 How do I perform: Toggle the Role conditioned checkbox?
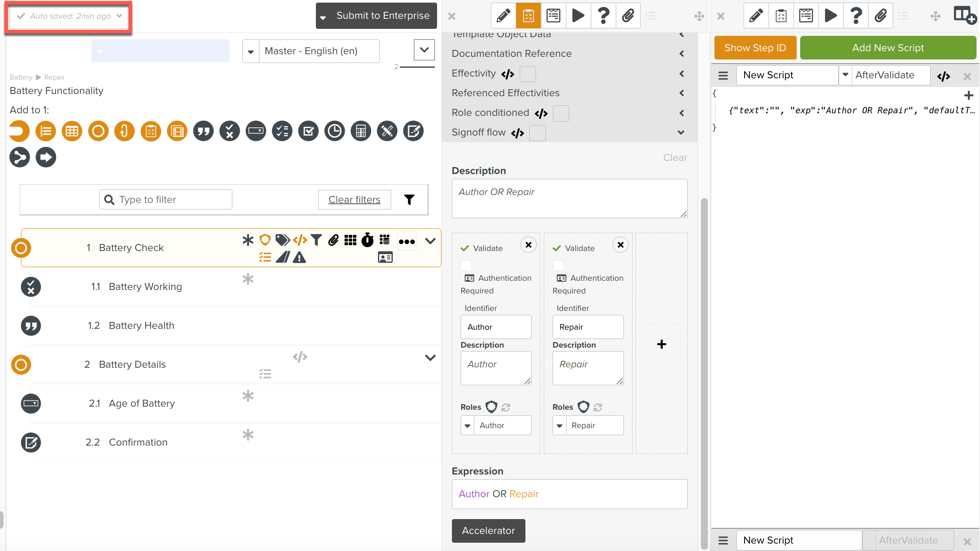point(561,113)
